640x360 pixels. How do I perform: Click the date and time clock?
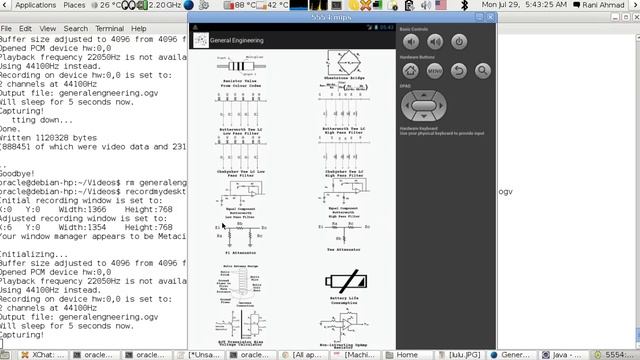(x=524, y=5)
